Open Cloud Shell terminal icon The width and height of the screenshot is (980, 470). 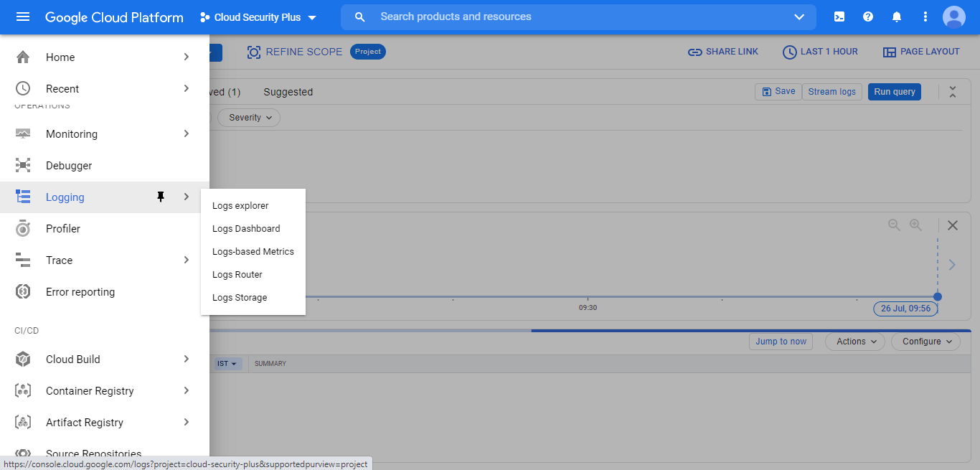[839, 17]
